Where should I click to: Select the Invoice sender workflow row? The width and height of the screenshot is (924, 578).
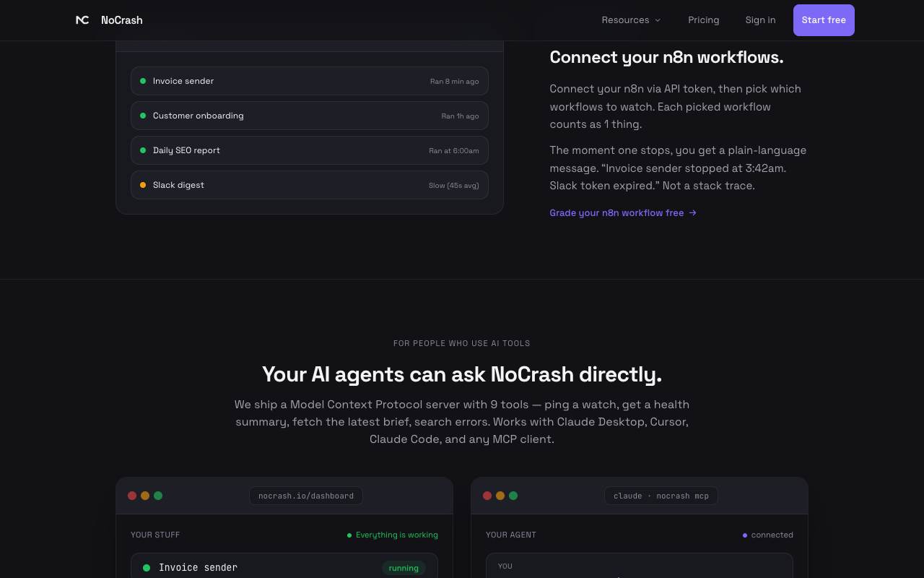tap(310, 81)
